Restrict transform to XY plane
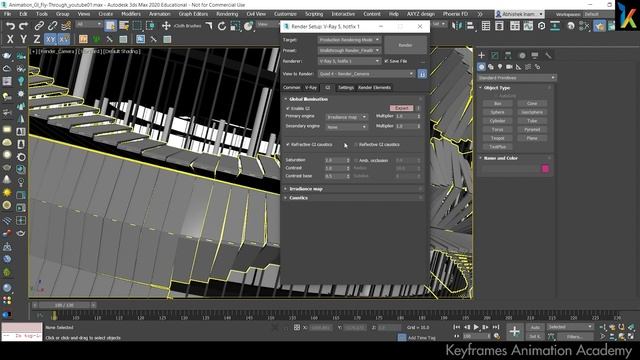This screenshot has width=640, height=360. 51,40
